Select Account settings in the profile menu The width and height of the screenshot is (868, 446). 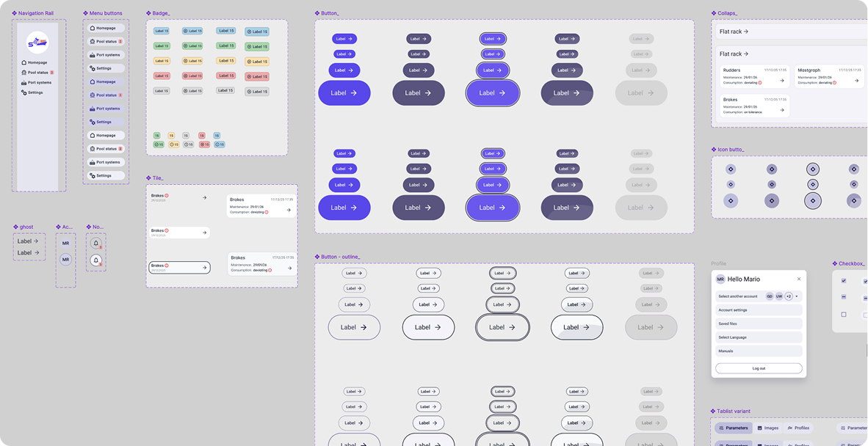point(759,310)
